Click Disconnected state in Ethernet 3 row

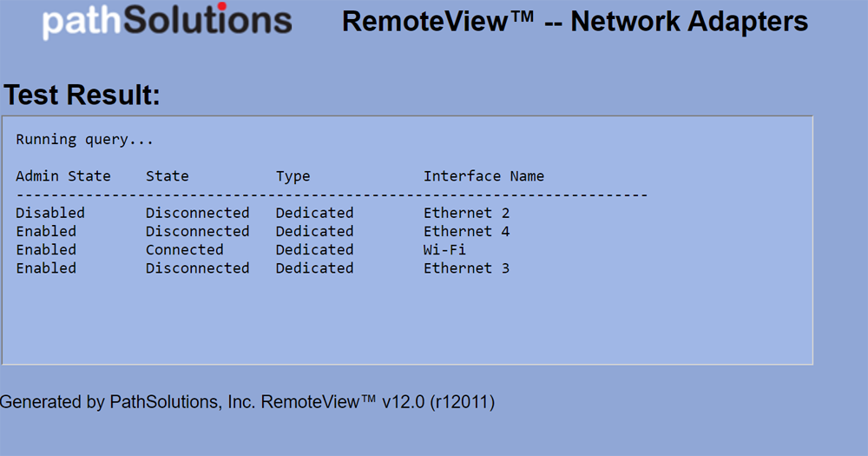click(x=197, y=268)
